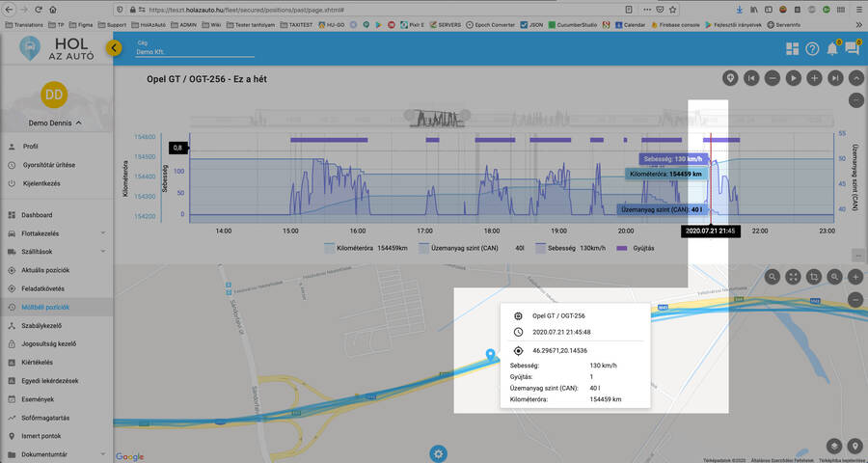The image size is (868, 463).
Task: Play the past position route playback
Action: [x=794, y=77]
